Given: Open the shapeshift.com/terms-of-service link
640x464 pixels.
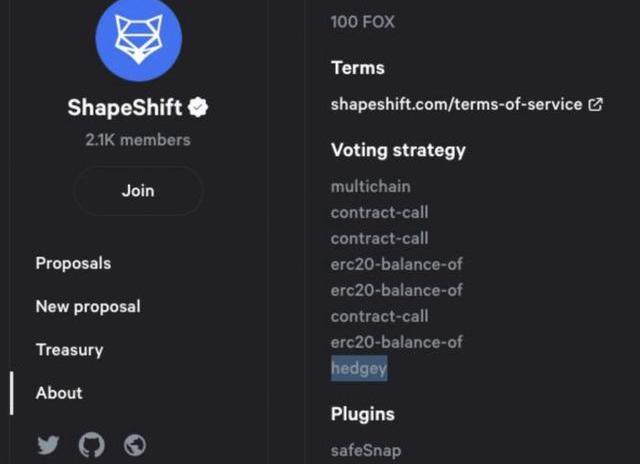Looking at the screenshot, I should (456, 104).
